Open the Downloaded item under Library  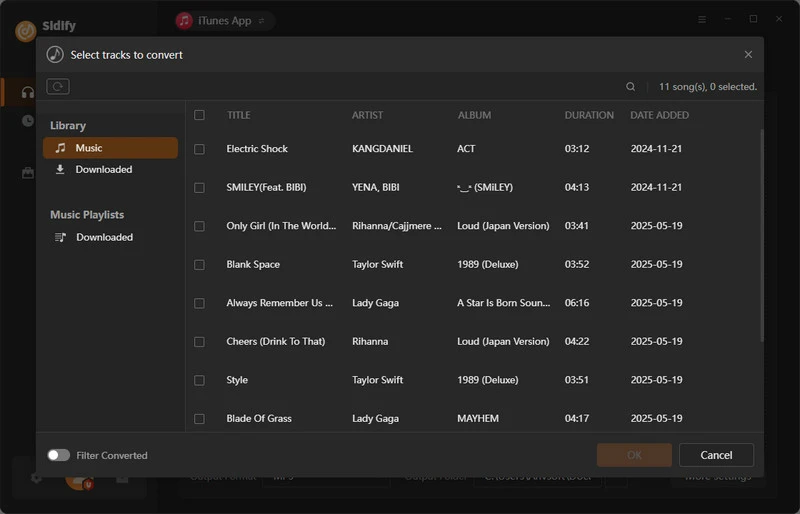[x=104, y=169]
